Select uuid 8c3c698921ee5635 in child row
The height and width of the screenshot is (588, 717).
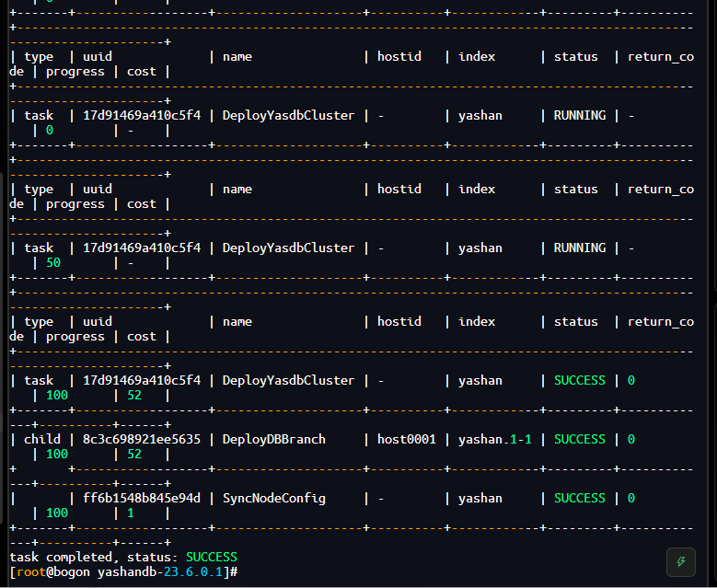[x=142, y=440]
